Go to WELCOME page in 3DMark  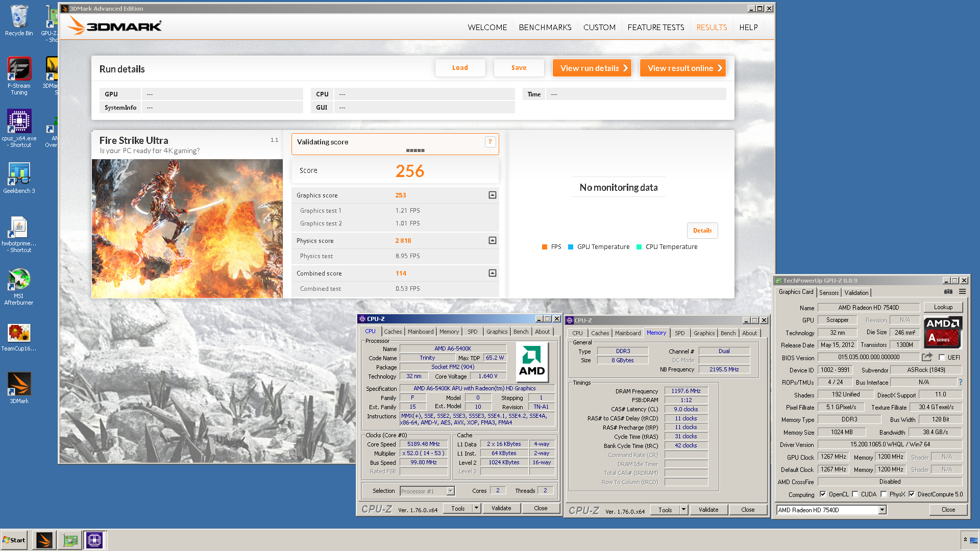487,27
